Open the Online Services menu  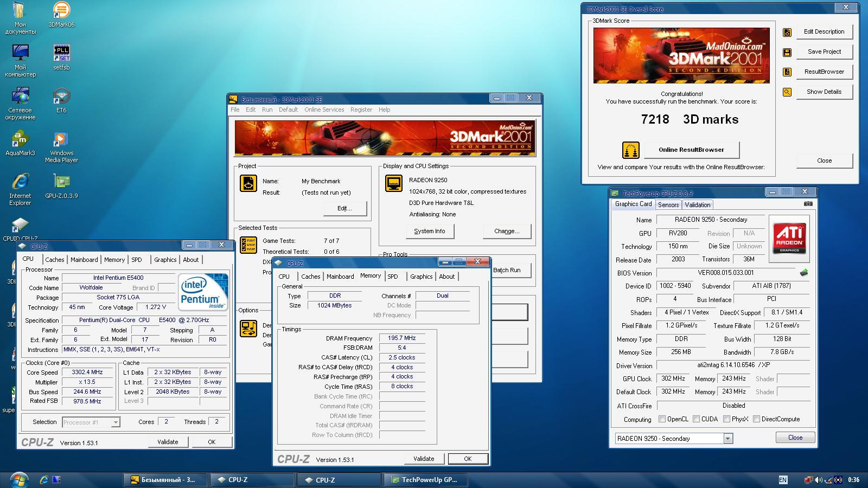[x=324, y=110]
